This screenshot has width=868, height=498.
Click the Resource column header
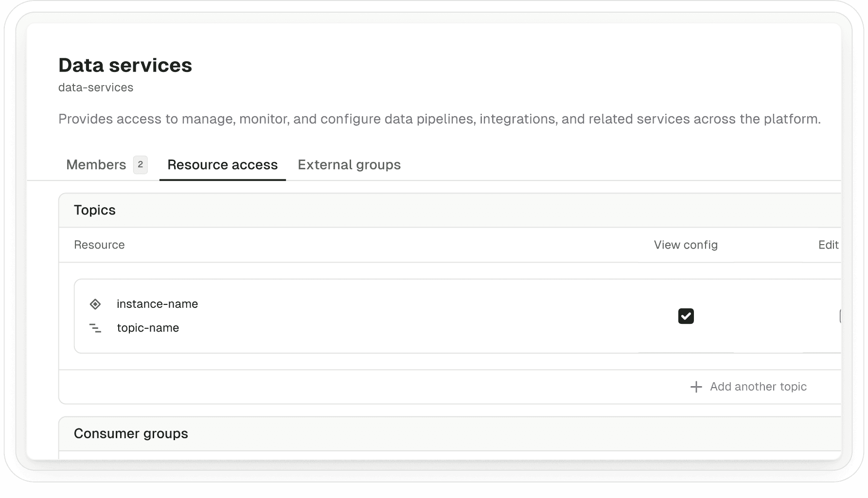[x=99, y=245]
